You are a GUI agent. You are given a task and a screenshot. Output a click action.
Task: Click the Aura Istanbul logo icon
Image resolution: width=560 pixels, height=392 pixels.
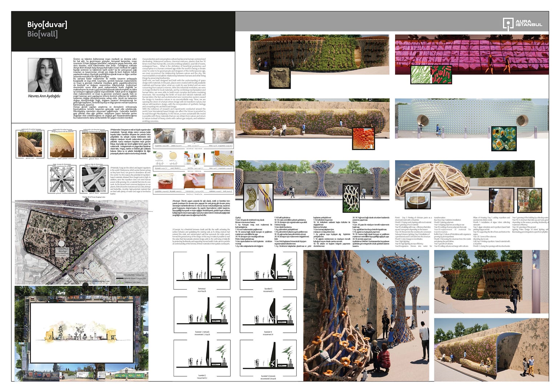coord(508,24)
